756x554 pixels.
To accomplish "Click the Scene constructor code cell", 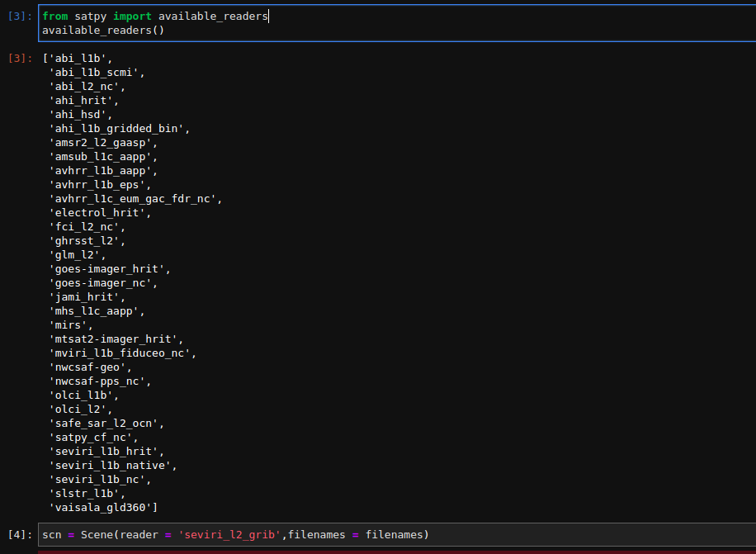I will point(239,534).
